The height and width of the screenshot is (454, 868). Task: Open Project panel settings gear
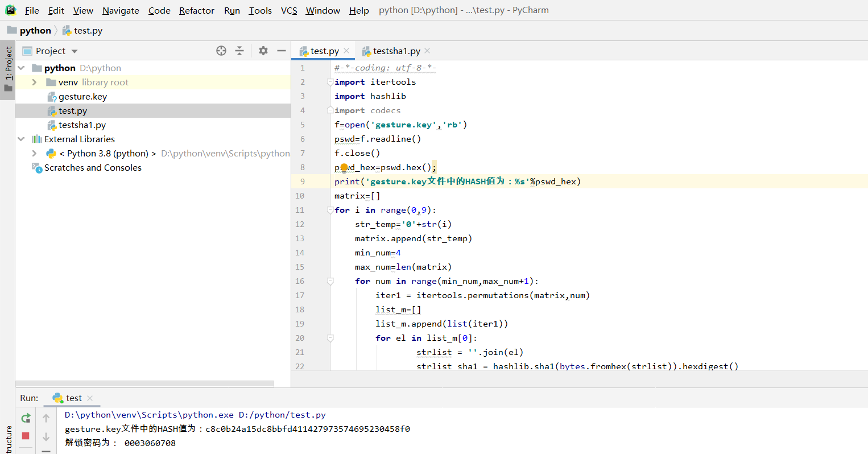[263, 51]
